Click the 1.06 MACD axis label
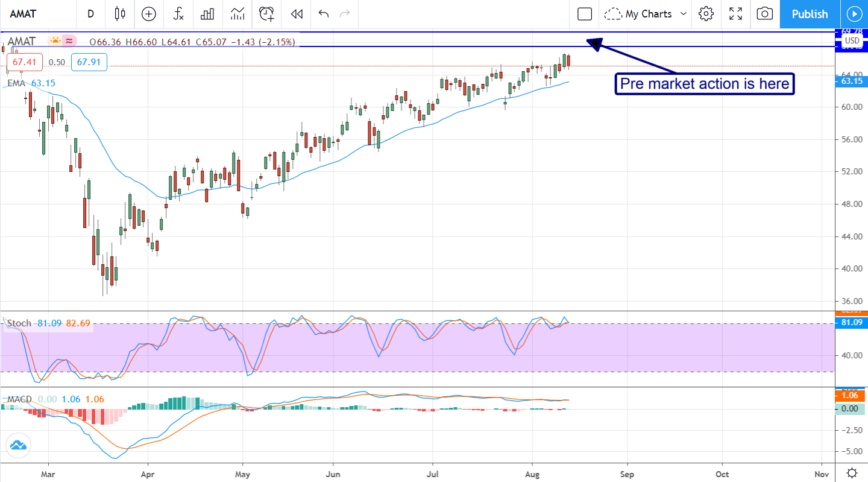This screenshot has width=868, height=482. click(x=850, y=396)
